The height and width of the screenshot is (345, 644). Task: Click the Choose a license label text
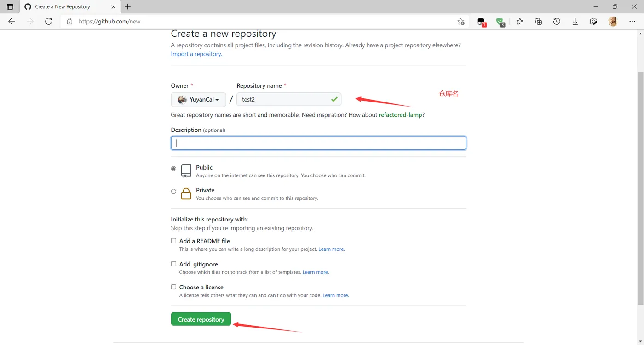click(x=201, y=287)
